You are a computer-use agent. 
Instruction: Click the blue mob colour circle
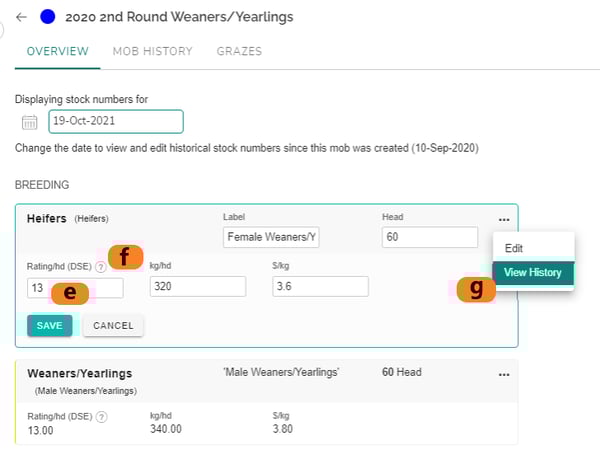(x=46, y=17)
